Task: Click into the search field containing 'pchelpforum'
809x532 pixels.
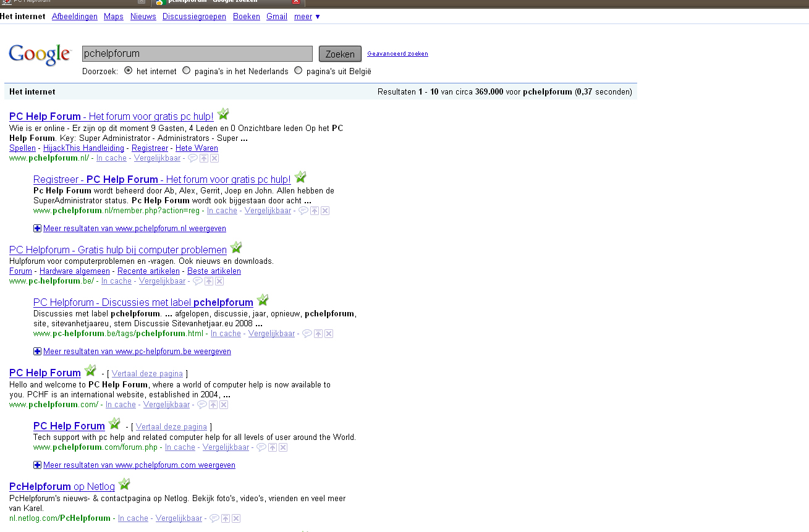Action: tap(197, 54)
